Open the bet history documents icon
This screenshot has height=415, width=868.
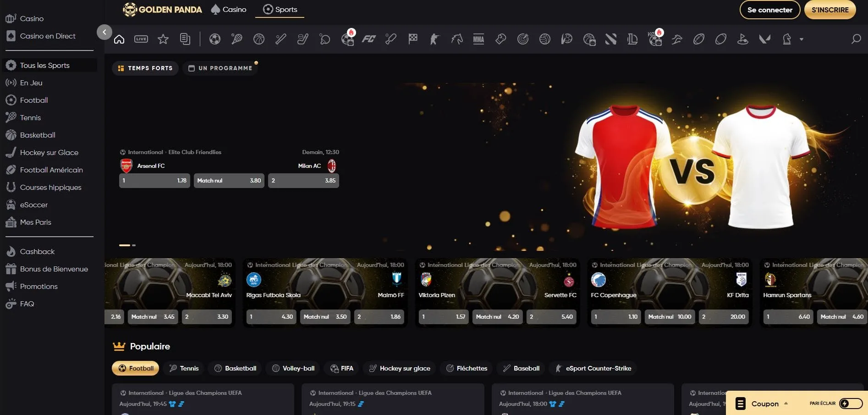pyautogui.click(x=185, y=39)
